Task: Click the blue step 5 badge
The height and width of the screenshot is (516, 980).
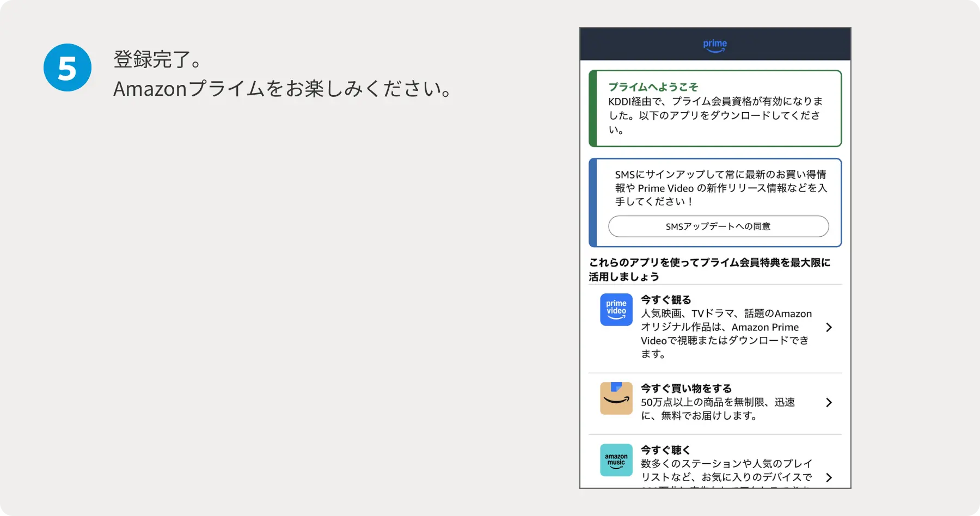Action: point(67,66)
